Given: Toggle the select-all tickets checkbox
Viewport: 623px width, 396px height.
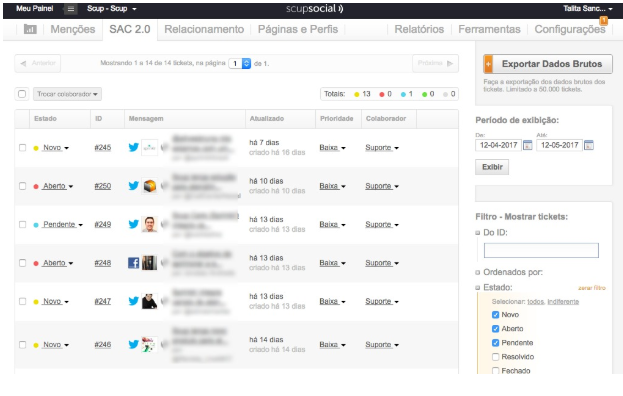Looking at the screenshot, I should (22, 94).
